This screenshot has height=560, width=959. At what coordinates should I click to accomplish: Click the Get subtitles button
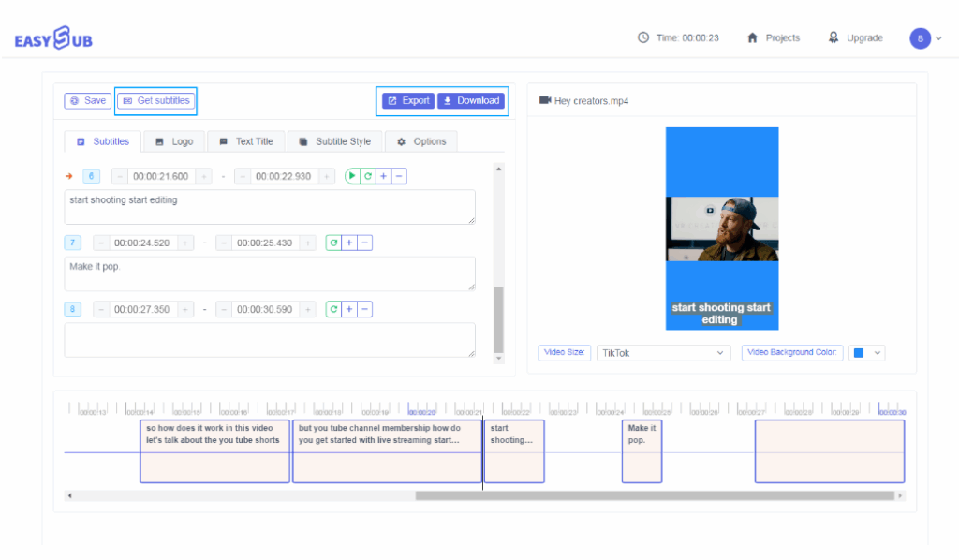click(x=155, y=100)
